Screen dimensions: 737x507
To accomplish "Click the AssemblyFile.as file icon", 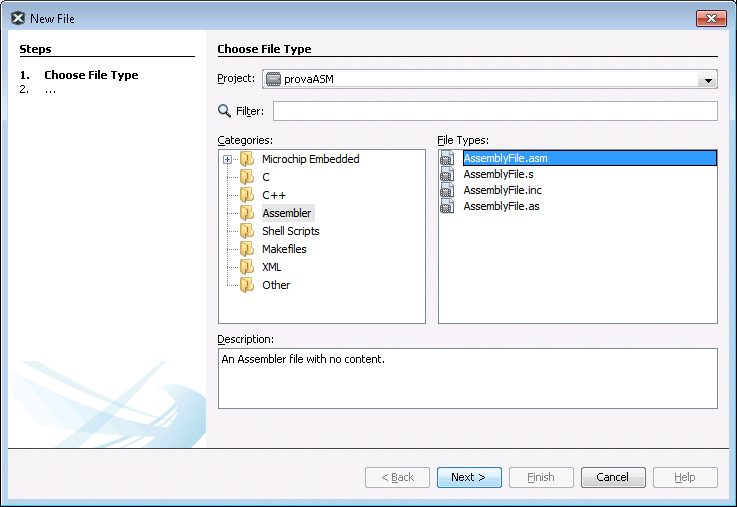I will tap(448, 206).
